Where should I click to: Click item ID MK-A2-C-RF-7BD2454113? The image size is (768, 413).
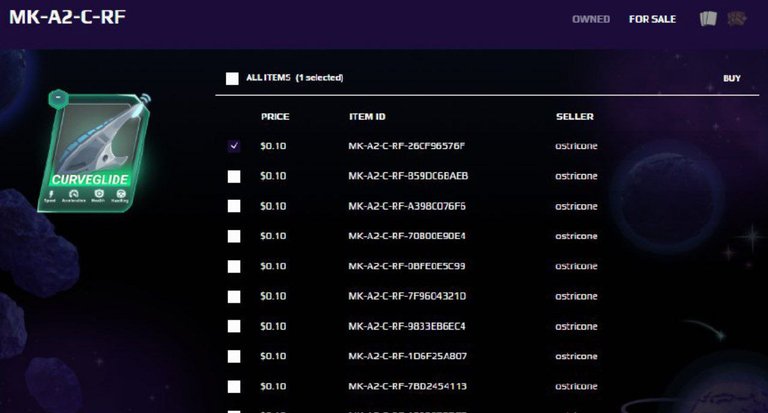408,387
